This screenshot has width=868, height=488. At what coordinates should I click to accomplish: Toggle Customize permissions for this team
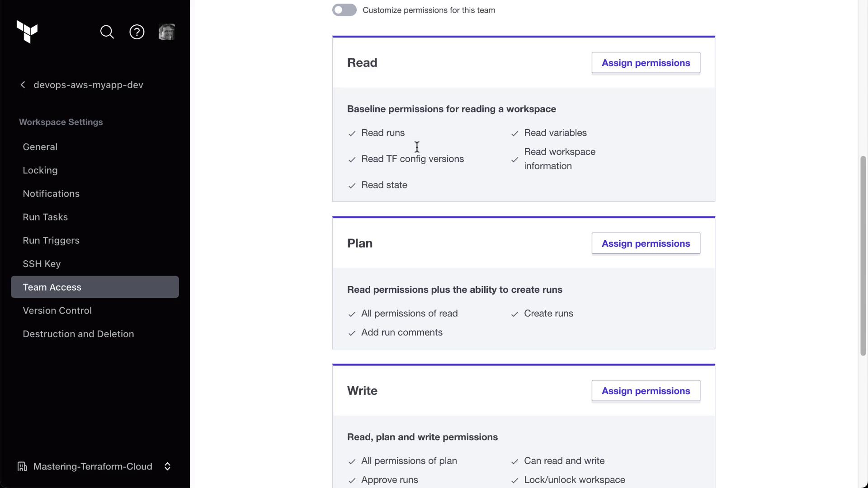point(344,10)
